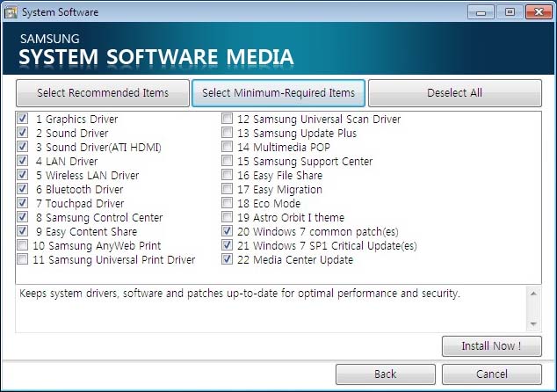Viewport: 557px width, 392px height.
Task: Toggle 5 Wireless LAN Driver checkbox
Action: (22, 175)
